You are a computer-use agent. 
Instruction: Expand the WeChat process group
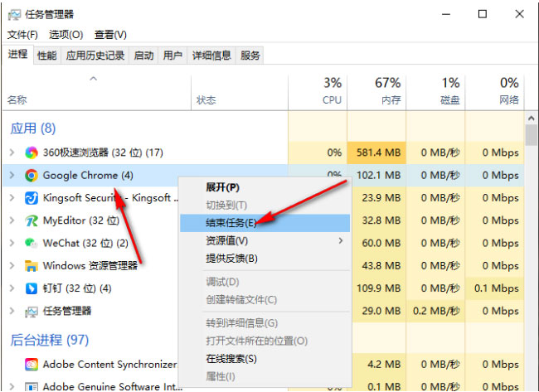tap(12, 243)
